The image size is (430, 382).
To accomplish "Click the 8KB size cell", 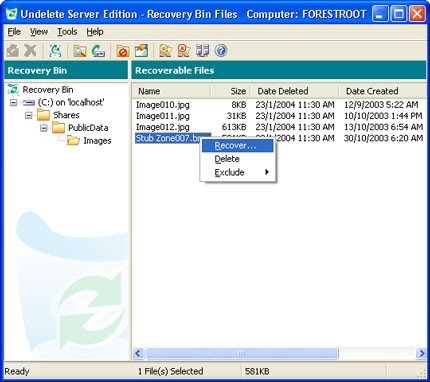I will 239,105.
